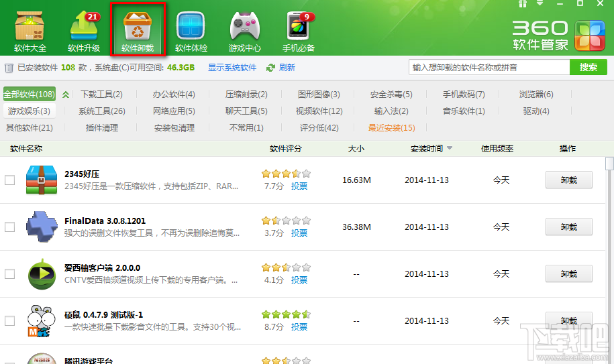614x364 pixels.
Task: Sort by the 使用频率 column header
Action: click(497, 149)
